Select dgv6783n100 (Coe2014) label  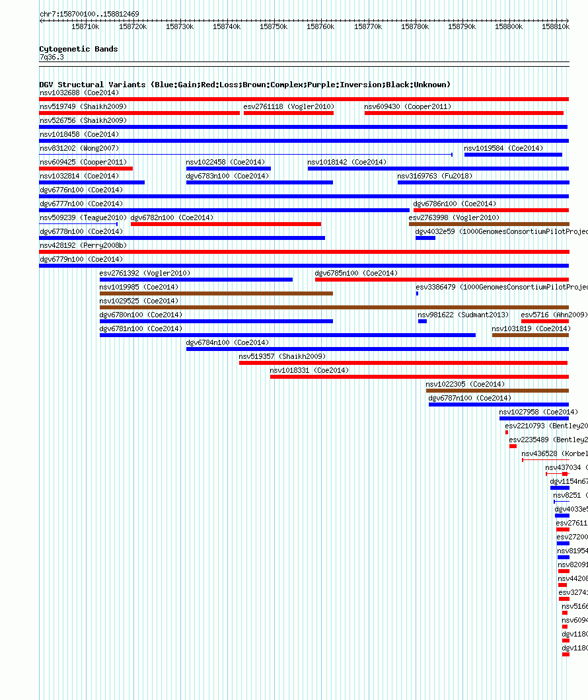coord(227,176)
